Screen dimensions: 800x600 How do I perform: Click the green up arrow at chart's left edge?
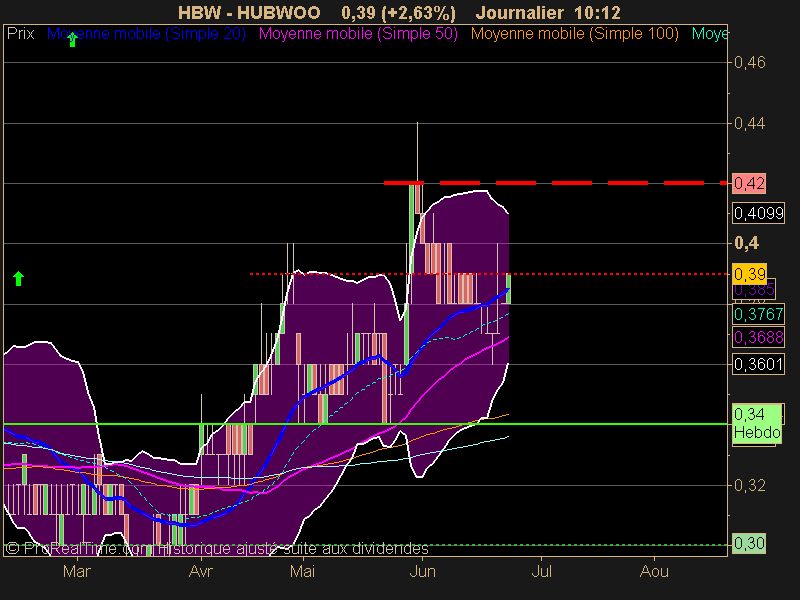[x=18, y=279]
